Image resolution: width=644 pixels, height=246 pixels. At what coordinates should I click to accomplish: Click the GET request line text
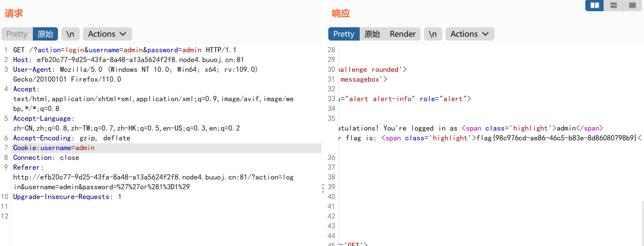125,50
